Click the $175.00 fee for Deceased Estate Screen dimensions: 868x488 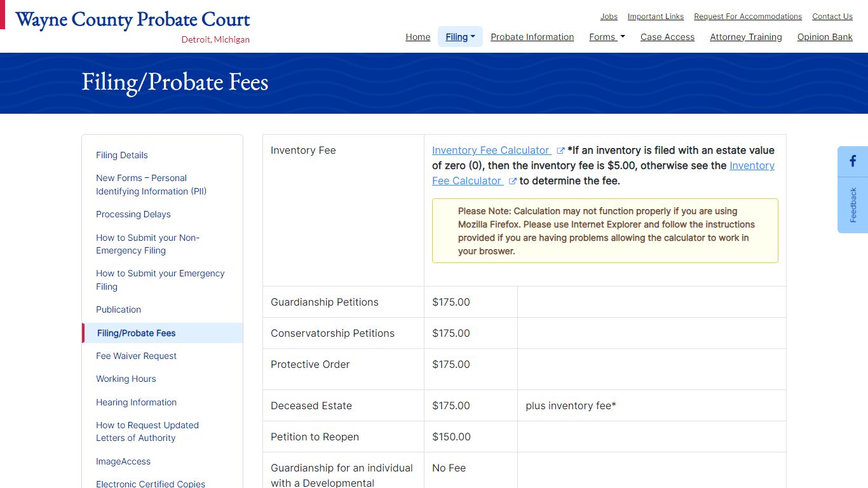pos(451,405)
